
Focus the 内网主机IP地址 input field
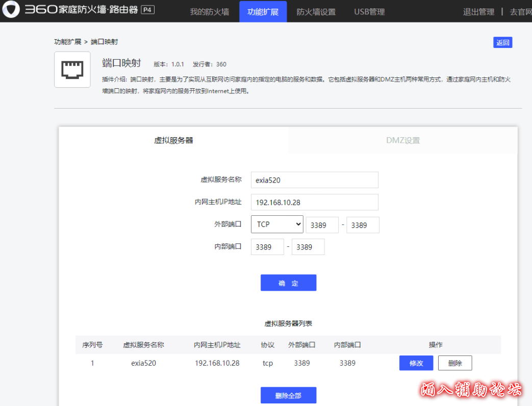click(314, 202)
